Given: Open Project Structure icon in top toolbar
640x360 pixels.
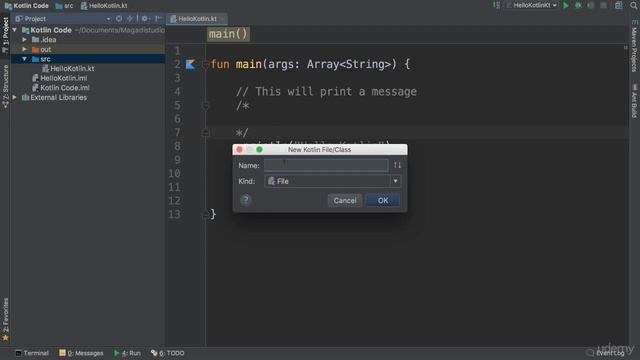Looking at the screenshot, I should tap(619, 6).
